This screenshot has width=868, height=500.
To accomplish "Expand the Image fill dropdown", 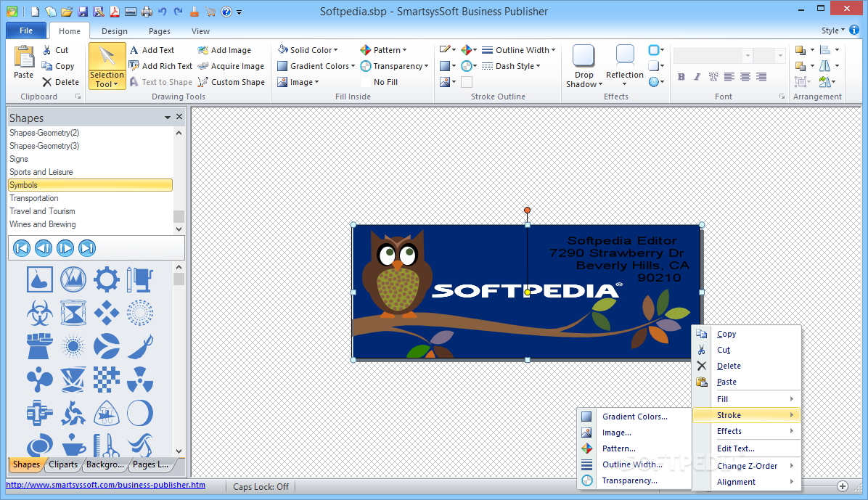I will 298,82.
